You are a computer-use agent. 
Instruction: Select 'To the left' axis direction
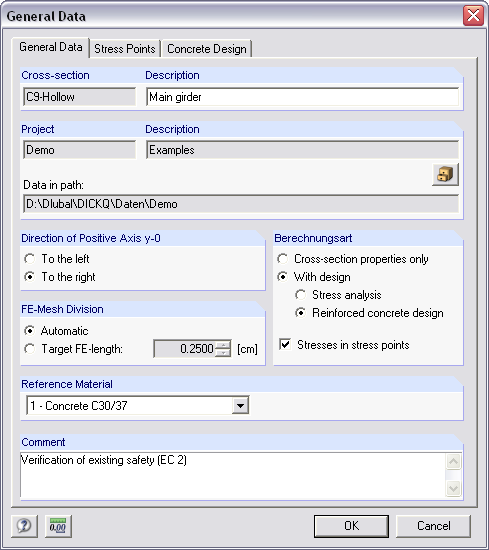click(x=29, y=259)
